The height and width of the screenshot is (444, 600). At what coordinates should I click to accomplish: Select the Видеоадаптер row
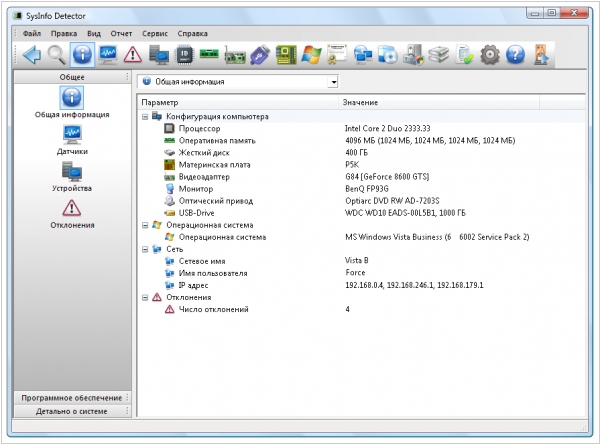click(x=362, y=177)
